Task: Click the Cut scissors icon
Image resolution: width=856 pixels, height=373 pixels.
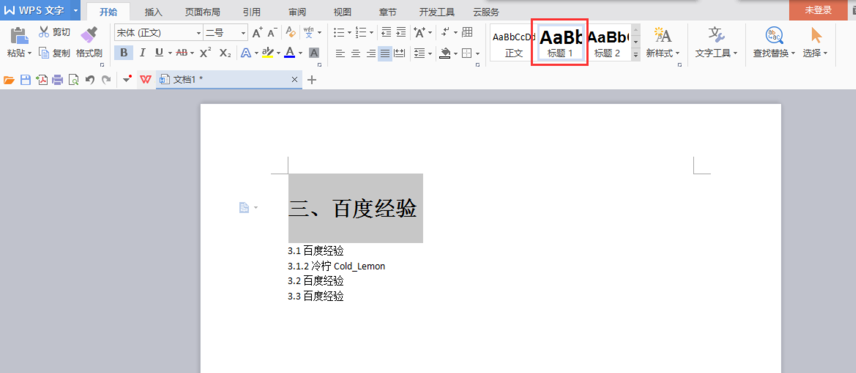Action: point(45,32)
